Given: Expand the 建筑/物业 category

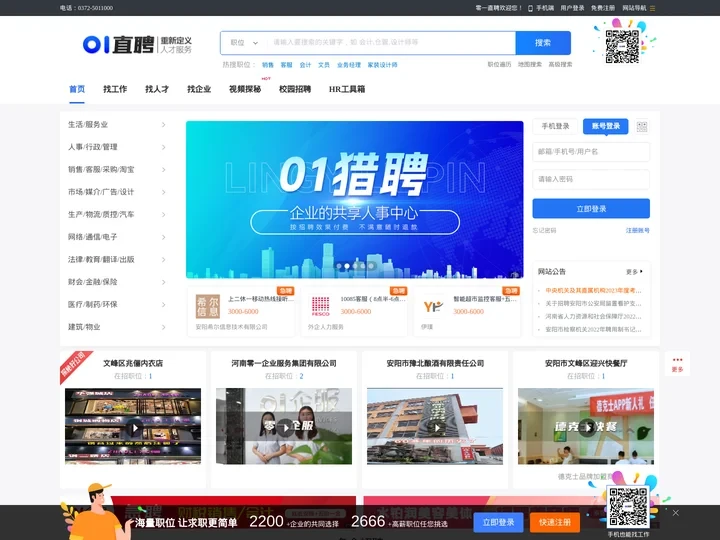Looking at the screenshot, I should [163, 327].
